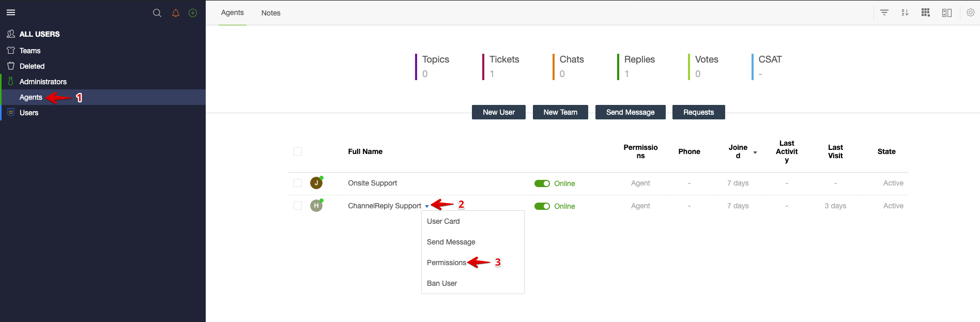Switch to grid view icon
This screenshot has height=322, width=980.
tap(926, 12)
